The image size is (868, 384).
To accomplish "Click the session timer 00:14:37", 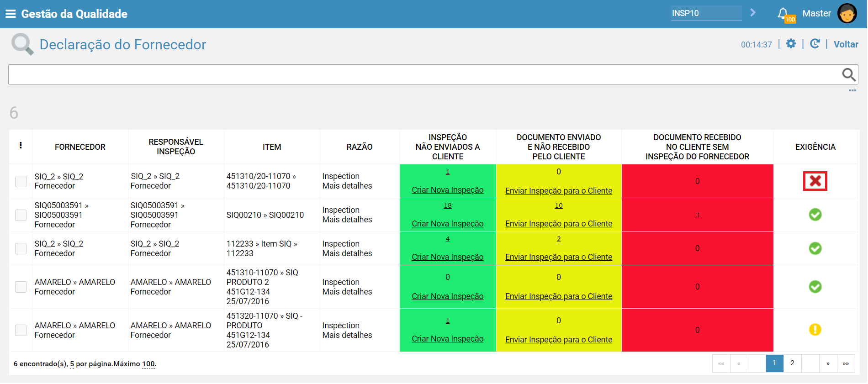I will click(x=756, y=45).
